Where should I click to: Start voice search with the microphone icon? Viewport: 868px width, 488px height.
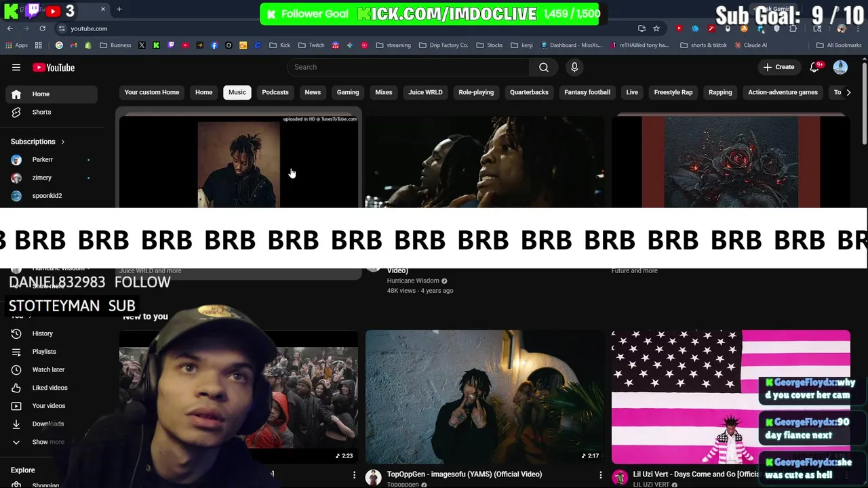coord(574,67)
